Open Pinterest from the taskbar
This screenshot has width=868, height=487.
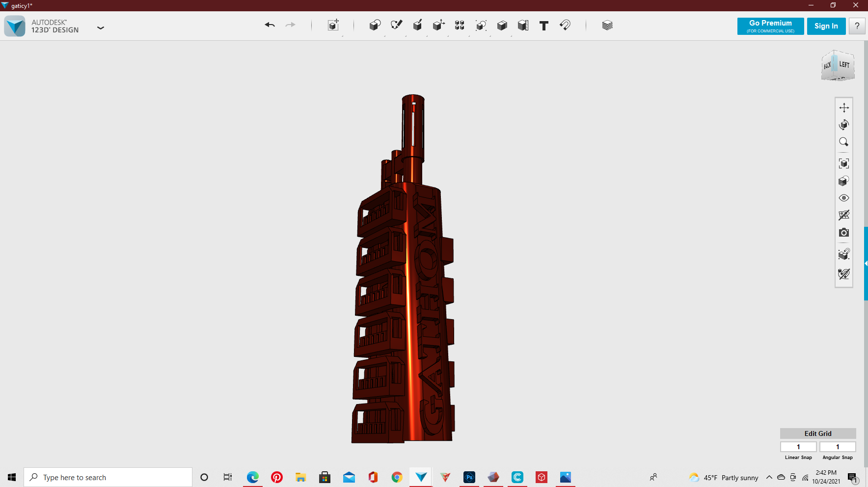277,477
